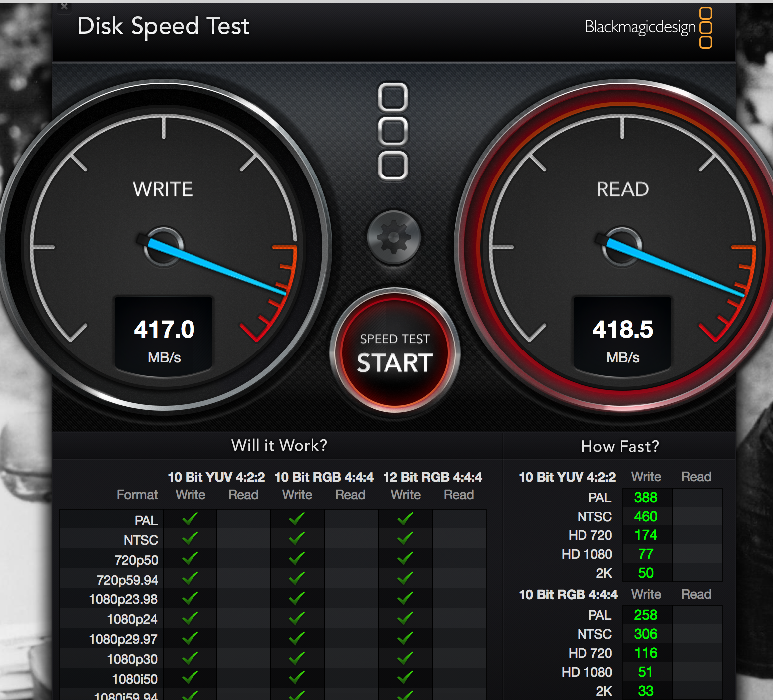Click RGB NTSC write value 306
This screenshot has width=773, height=700.
pos(646,634)
